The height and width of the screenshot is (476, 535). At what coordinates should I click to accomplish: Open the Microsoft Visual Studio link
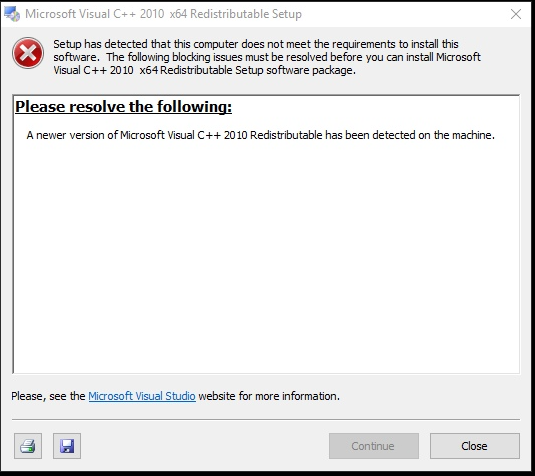142,396
